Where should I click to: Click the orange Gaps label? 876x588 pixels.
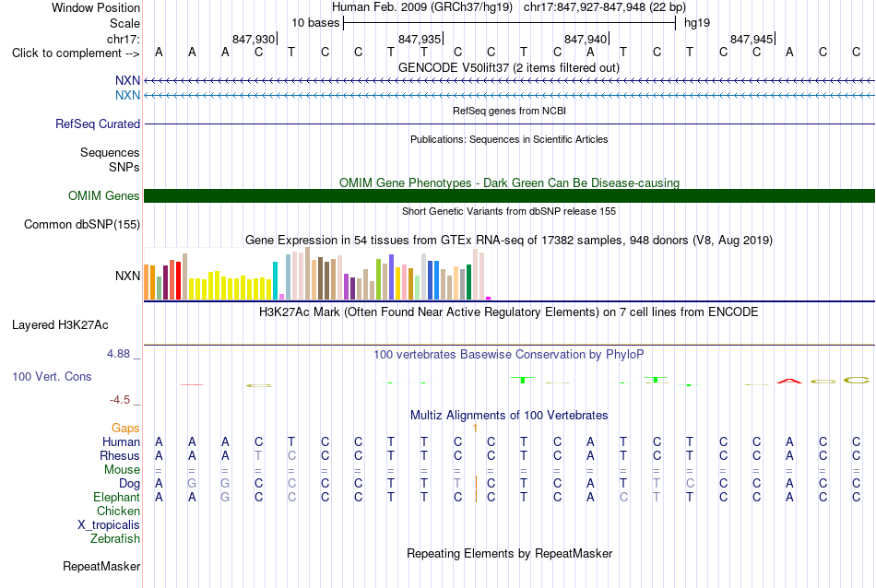click(x=125, y=429)
